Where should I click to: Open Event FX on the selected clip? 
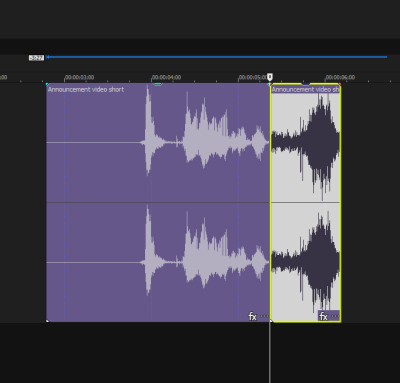tap(323, 316)
